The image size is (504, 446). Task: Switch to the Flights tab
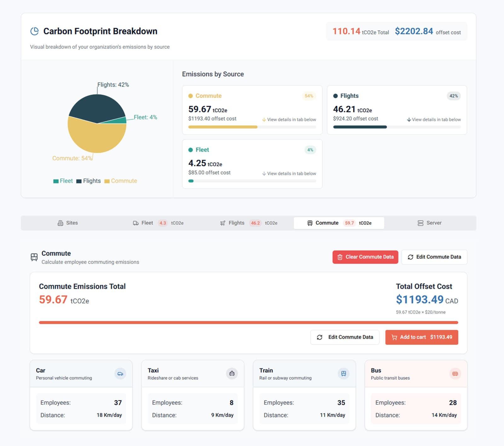[x=249, y=223]
